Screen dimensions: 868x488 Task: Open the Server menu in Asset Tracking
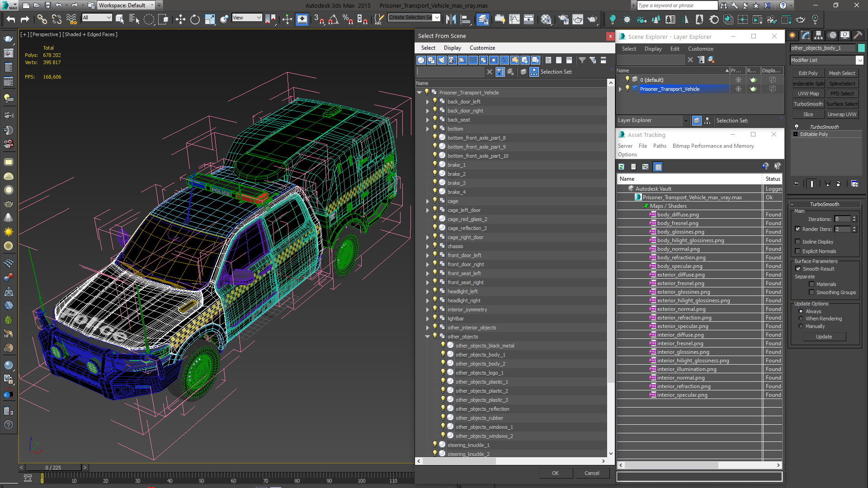pyautogui.click(x=625, y=146)
